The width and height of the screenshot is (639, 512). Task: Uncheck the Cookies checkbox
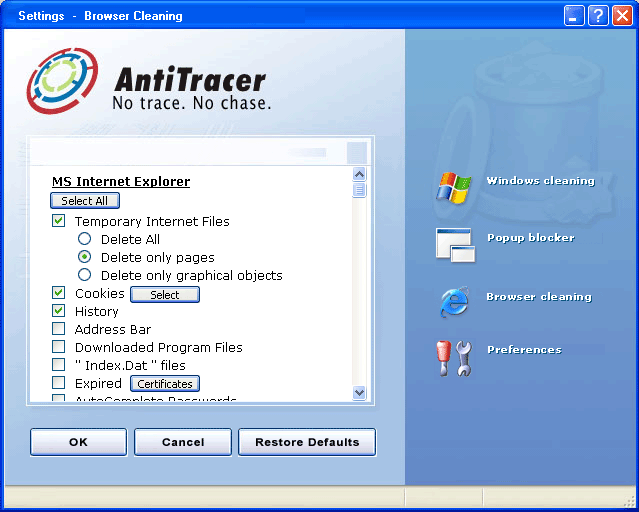[59, 293]
